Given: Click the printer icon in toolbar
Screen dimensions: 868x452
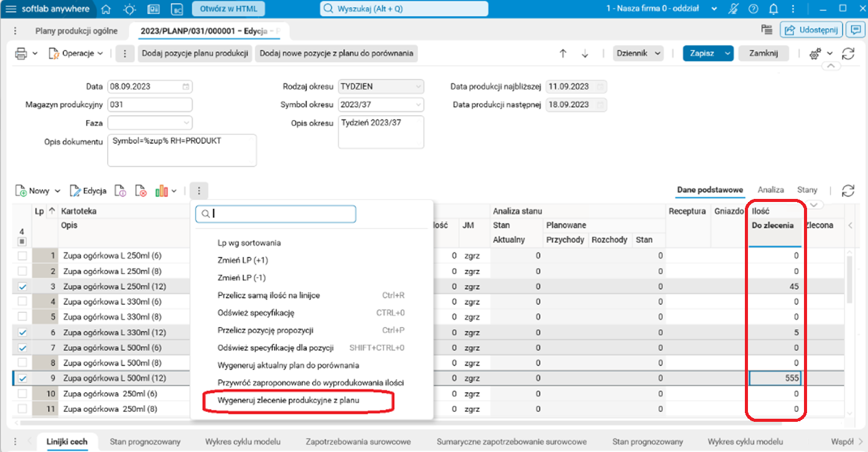Looking at the screenshot, I should [21, 54].
